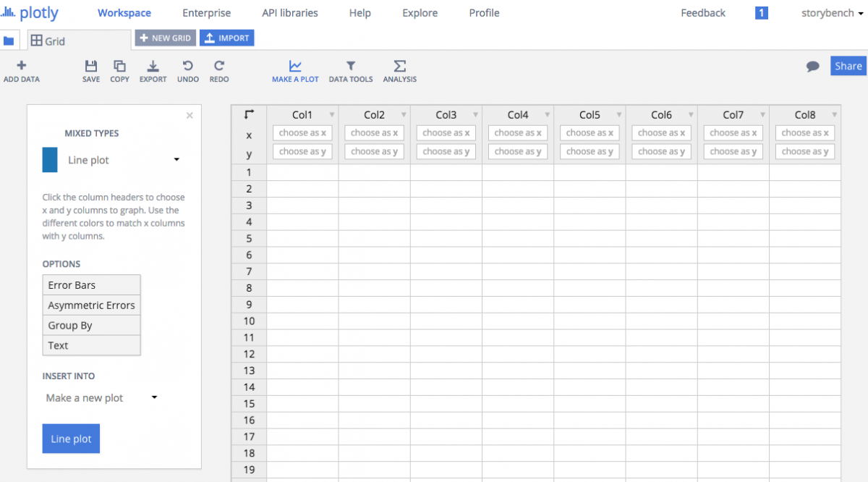Open the Explore menu item
Viewport: 868px width, 482px height.
tap(420, 12)
